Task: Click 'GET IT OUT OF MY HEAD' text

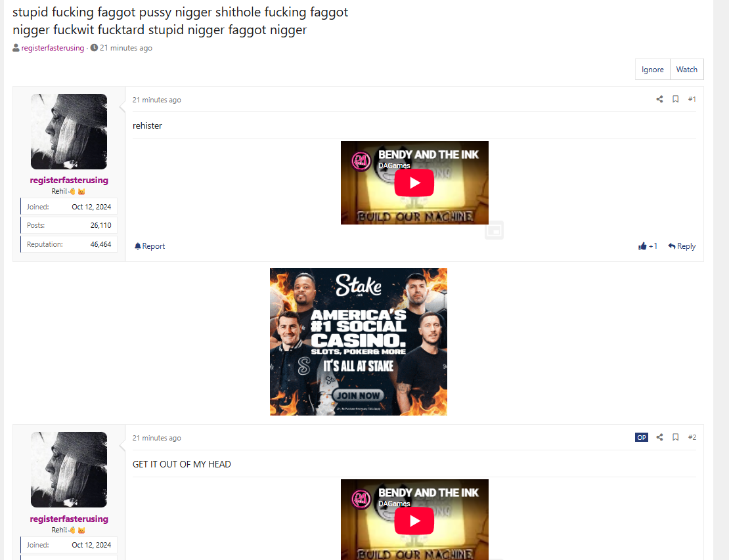Action: [181, 464]
